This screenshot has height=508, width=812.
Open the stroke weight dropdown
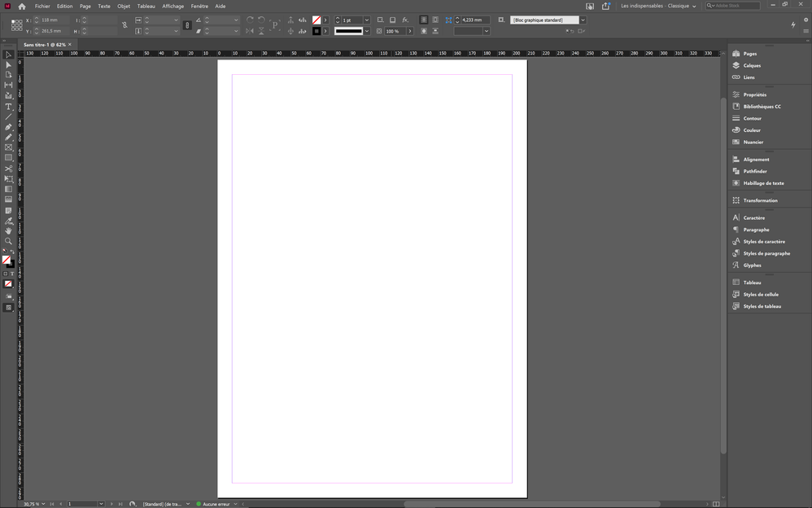(x=366, y=20)
